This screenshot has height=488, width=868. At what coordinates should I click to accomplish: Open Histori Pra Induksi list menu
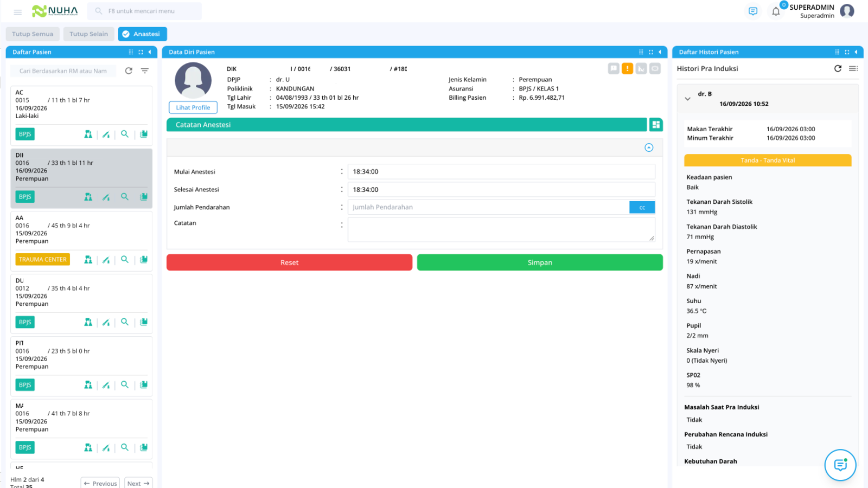click(x=853, y=68)
